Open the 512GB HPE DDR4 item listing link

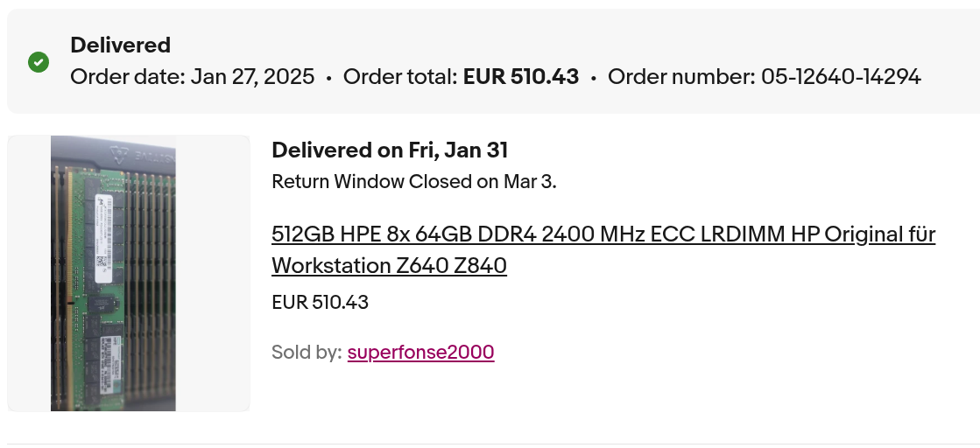603,234
